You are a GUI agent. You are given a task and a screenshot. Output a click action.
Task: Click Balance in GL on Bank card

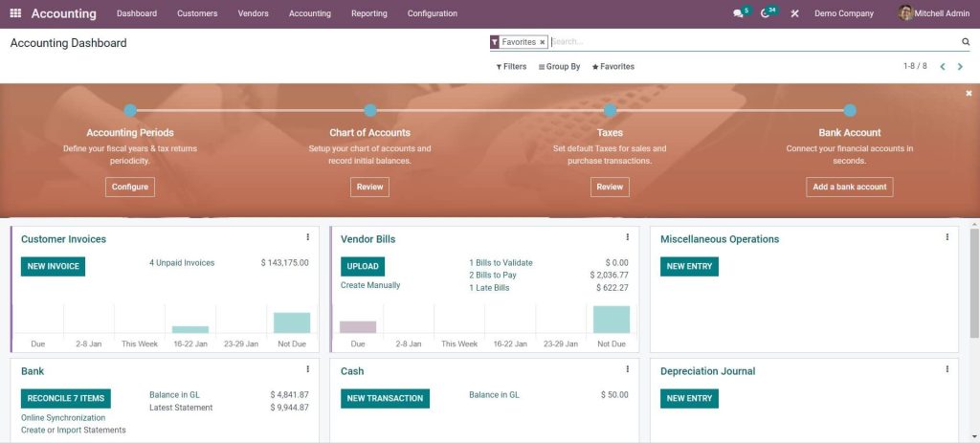pyautogui.click(x=174, y=395)
